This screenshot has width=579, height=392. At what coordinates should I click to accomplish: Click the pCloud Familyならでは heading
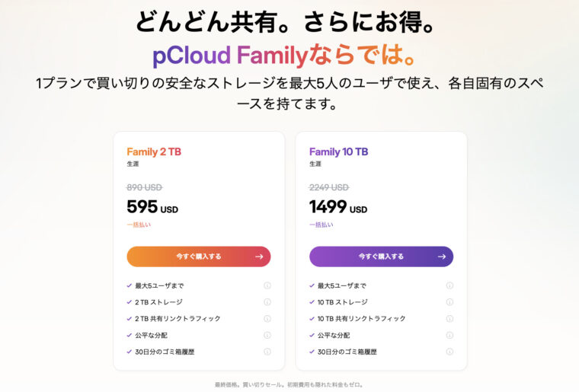(x=289, y=56)
